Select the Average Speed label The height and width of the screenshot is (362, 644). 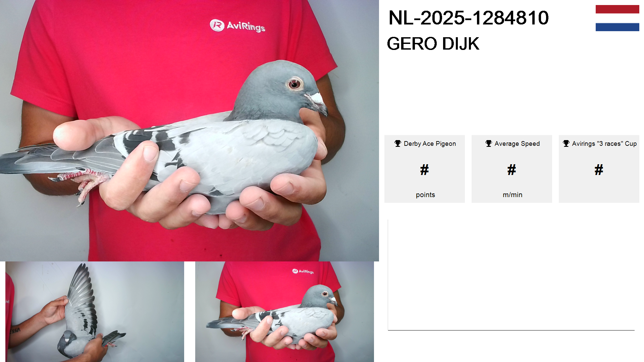click(x=517, y=143)
